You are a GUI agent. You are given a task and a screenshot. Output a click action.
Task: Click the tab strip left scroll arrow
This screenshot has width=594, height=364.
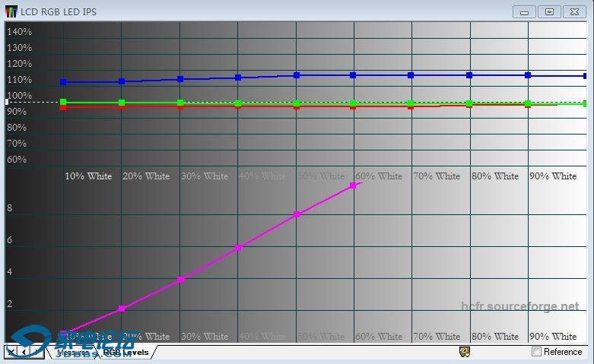tap(24, 352)
